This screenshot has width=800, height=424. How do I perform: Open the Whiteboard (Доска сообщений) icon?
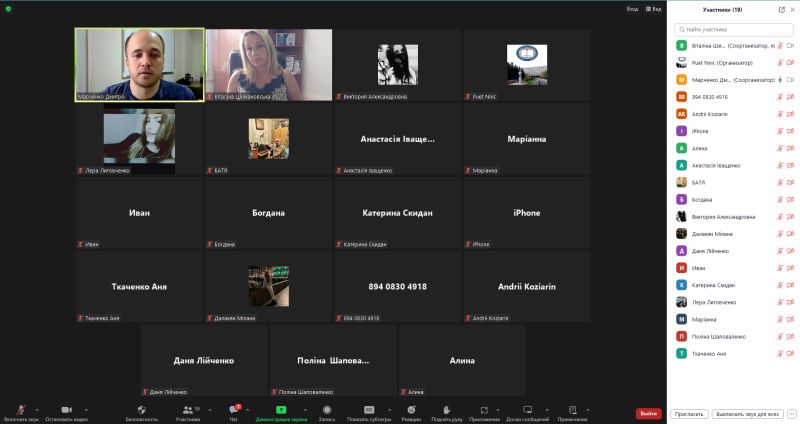pos(527,410)
